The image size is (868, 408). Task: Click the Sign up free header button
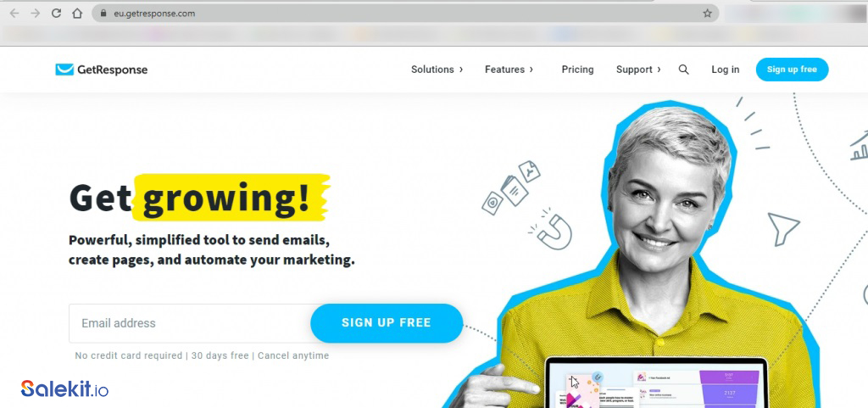coord(793,70)
